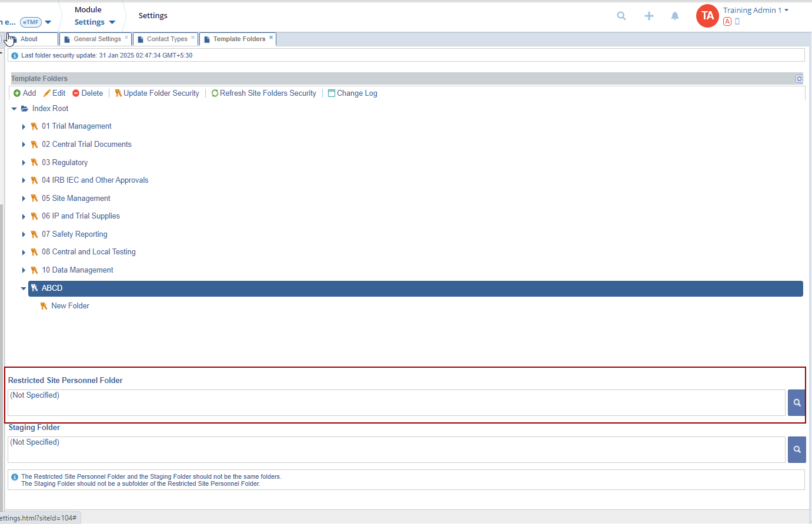Image resolution: width=812 pixels, height=524 pixels.
Task: Switch to the General Settings tab
Action: pyautogui.click(x=97, y=39)
